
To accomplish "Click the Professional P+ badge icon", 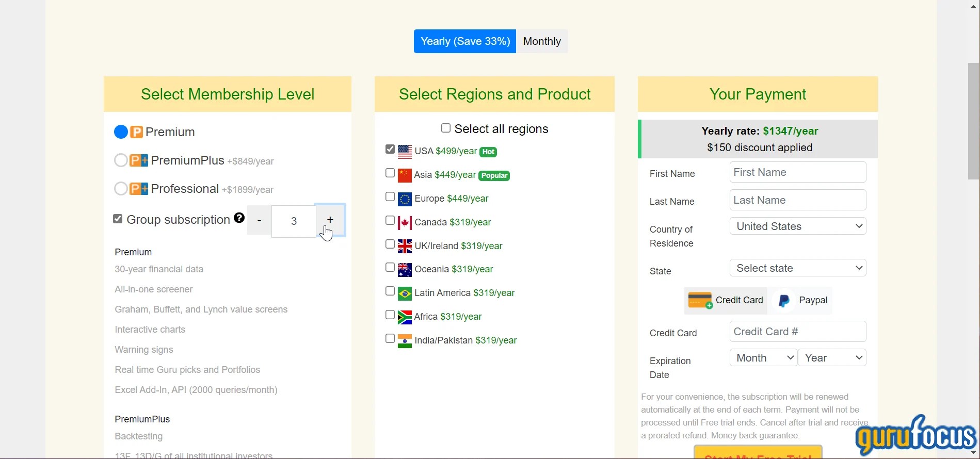I will [x=139, y=189].
